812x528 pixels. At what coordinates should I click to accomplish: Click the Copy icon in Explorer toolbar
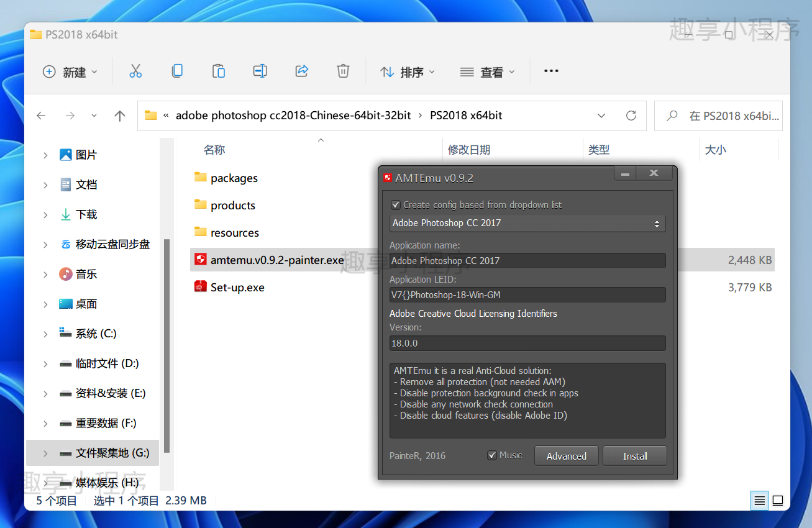[x=177, y=71]
